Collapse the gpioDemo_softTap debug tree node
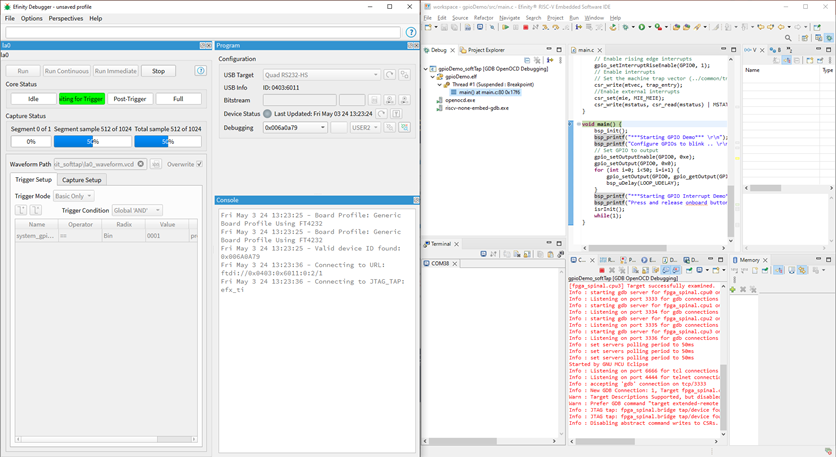 (x=425, y=69)
